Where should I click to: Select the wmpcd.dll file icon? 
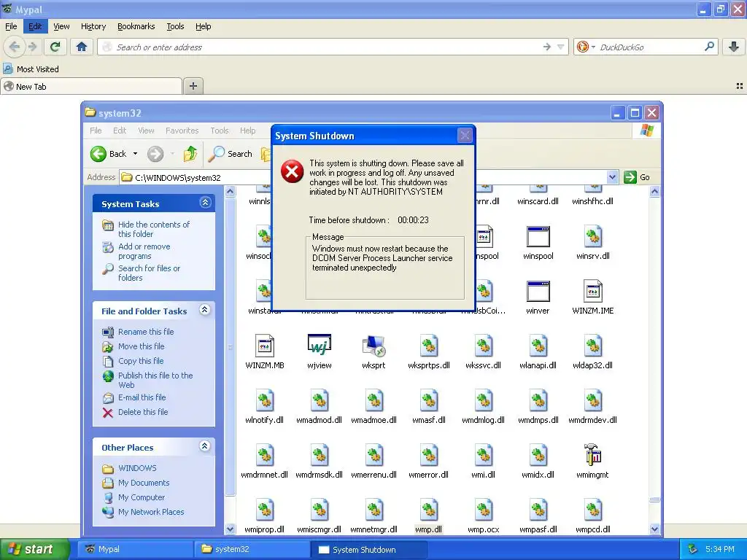pos(592,509)
